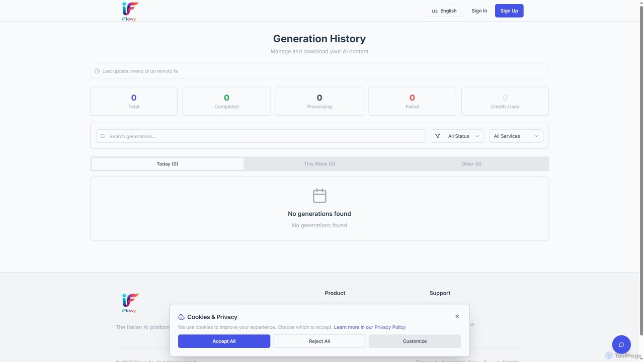The height and width of the screenshot is (362, 644).
Task: Click the Failed count card
Action: [412, 101]
